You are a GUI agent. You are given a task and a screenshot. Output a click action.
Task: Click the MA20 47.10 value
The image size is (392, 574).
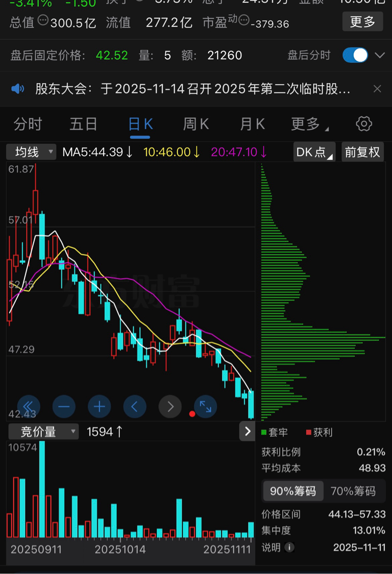[x=238, y=152]
